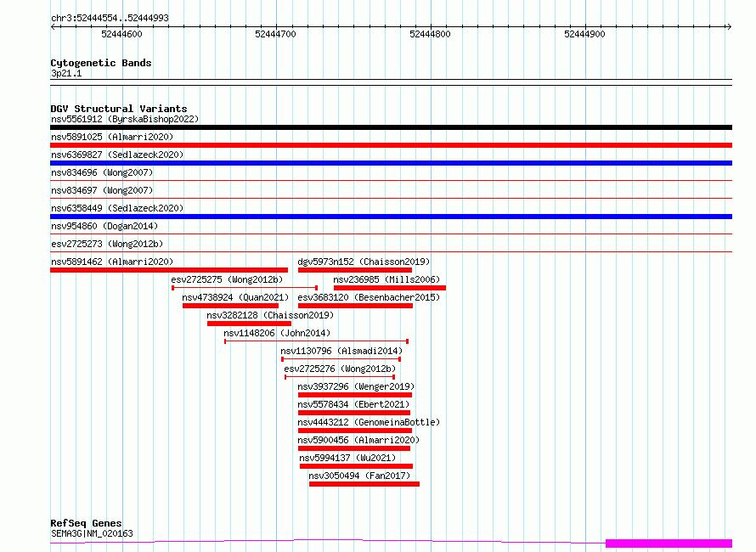Click the thick magenta SEMA3G exon block
Viewport: 756px width, 552px height.
click(669, 544)
